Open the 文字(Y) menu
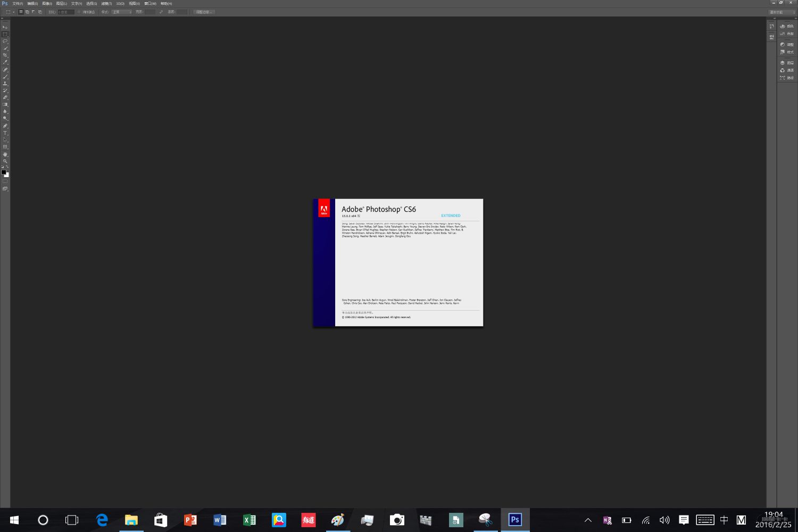The height and width of the screenshot is (532, 798). coord(77,4)
